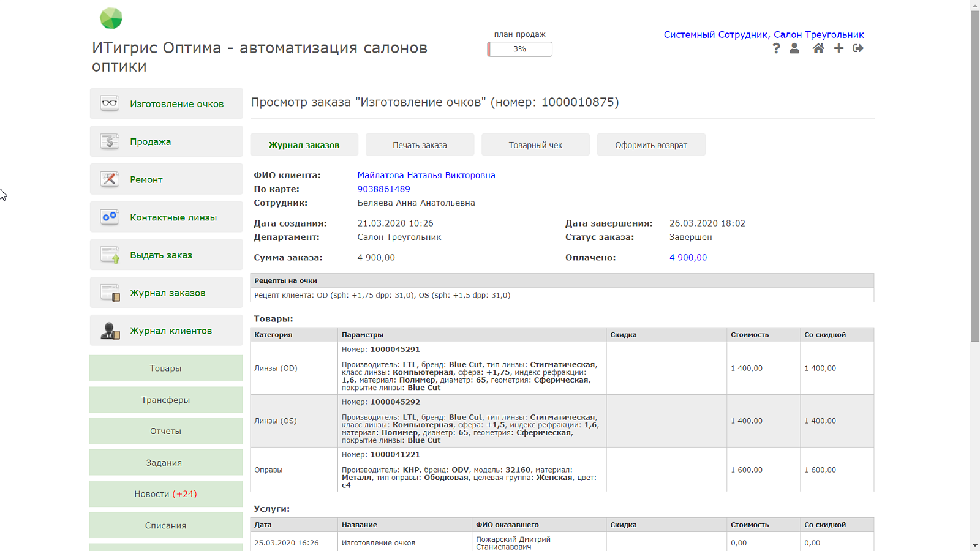Image resolution: width=980 pixels, height=551 pixels.
Task: Click the Задания sidebar button
Action: click(x=166, y=462)
